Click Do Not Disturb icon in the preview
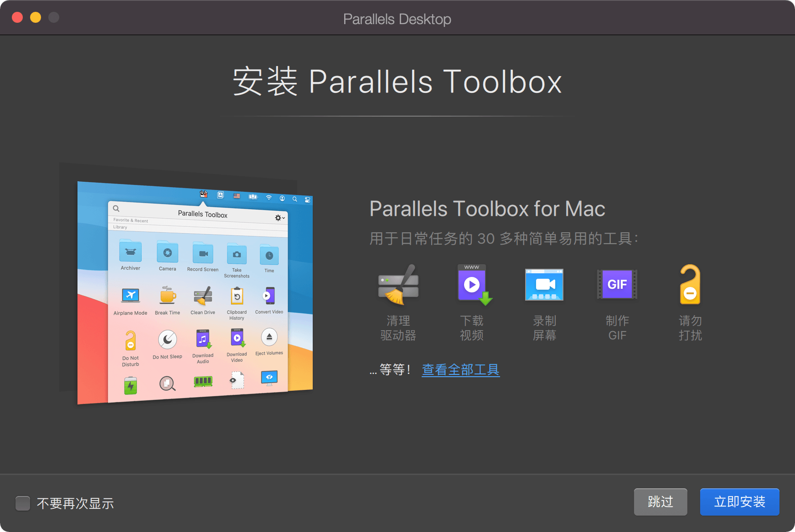Image resolution: width=795 pixels, height=532 pixels. (x=130, y=341)
